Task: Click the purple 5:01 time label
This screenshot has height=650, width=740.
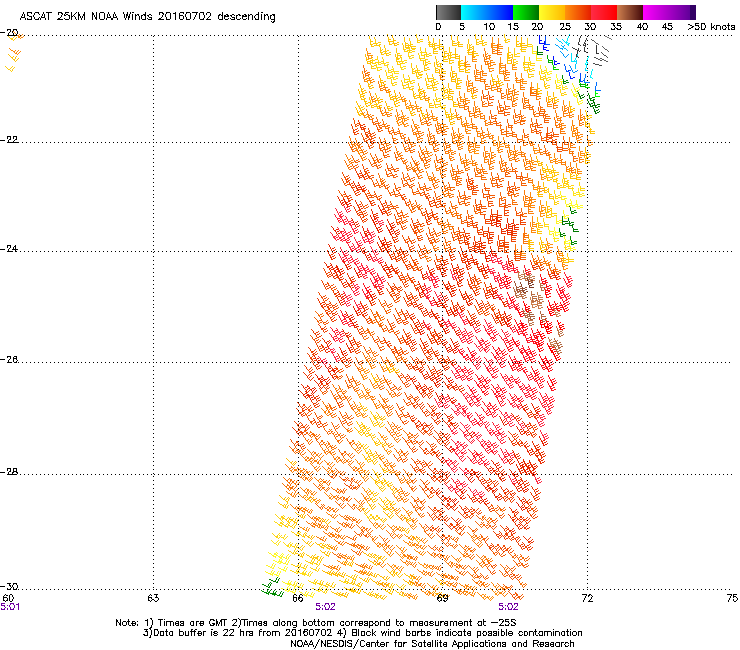Action: click(x=10, y=607)
